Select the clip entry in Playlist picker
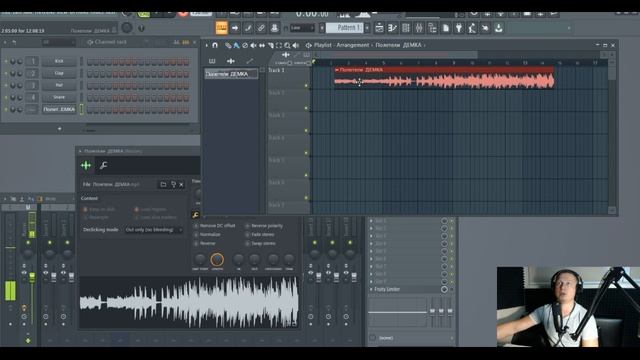The height and width of the screenshot is (360, 640). point(231,74)
